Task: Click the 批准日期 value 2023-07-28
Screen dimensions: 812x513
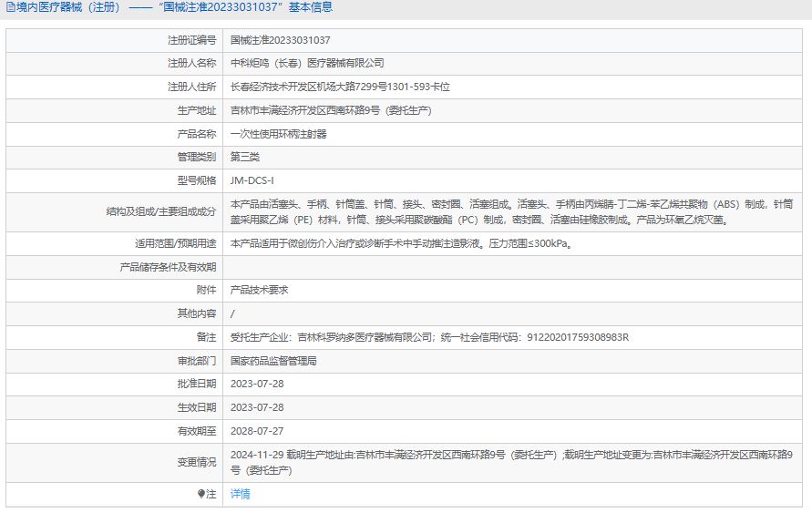Action: point(257,384)
